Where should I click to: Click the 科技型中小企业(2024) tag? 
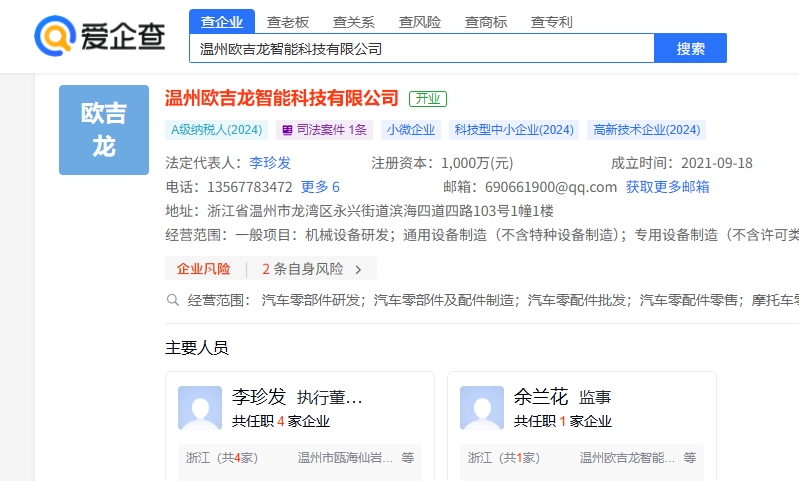coord(514,130)
